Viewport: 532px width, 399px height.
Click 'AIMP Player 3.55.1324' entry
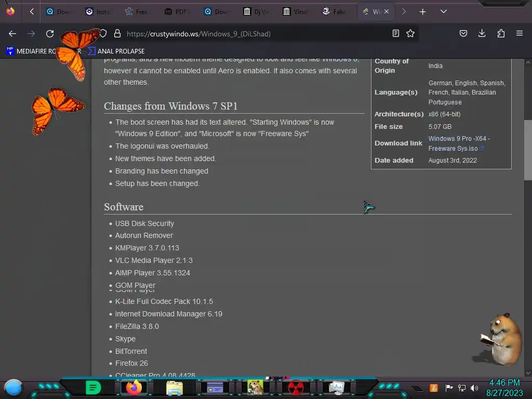click(x=152, y=273)
